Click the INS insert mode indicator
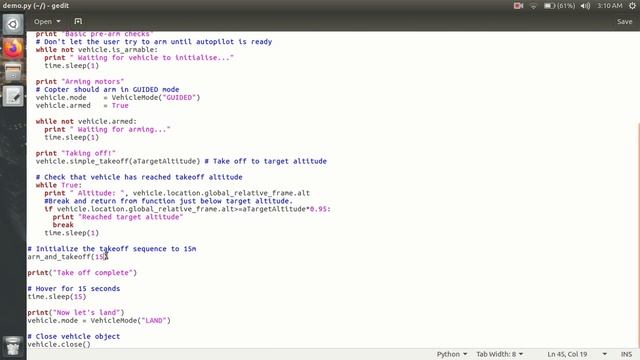 tap(626, 354)
